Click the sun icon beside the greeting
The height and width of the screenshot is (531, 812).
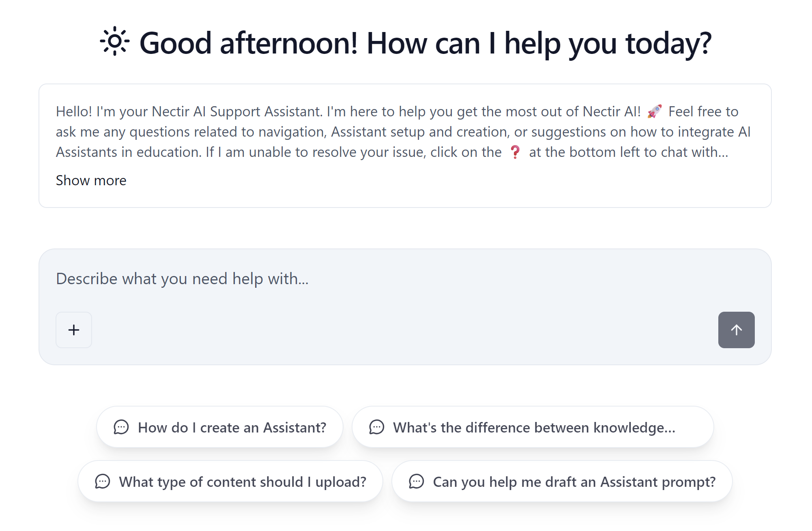(x=115, y=42)
